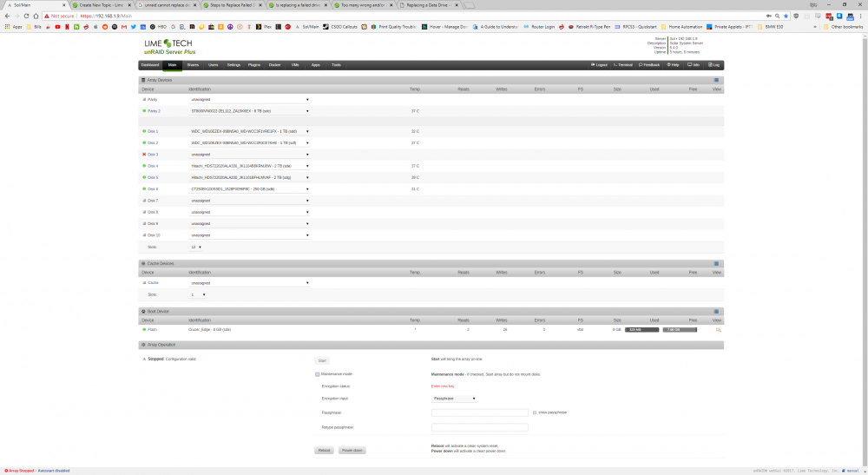Open the Terminal from nav bar
The image size is (868, 475).
tap(622, 65)
